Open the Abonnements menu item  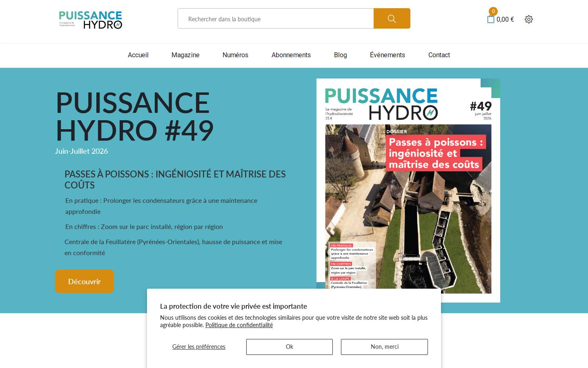coord(291,55)
